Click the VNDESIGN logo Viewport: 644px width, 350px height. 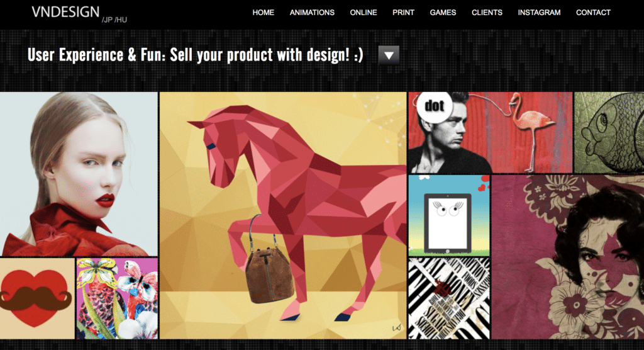(65, 12)
